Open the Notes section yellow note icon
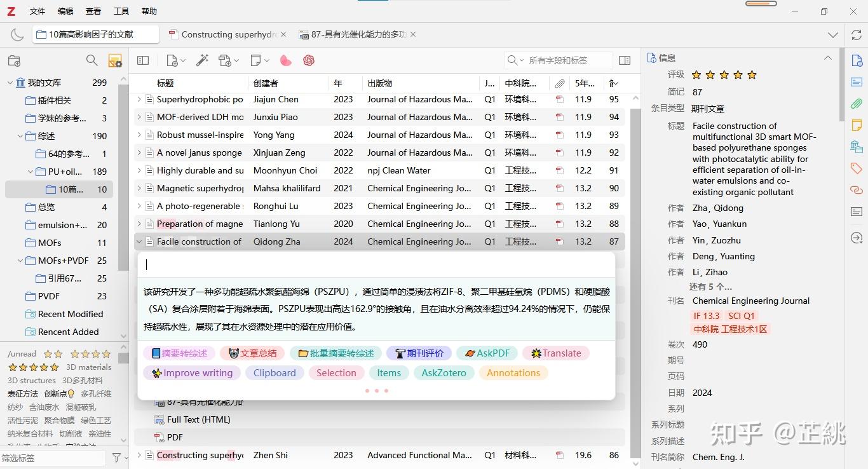This screenshot has height=469, width=868. (x=857, y=125)
